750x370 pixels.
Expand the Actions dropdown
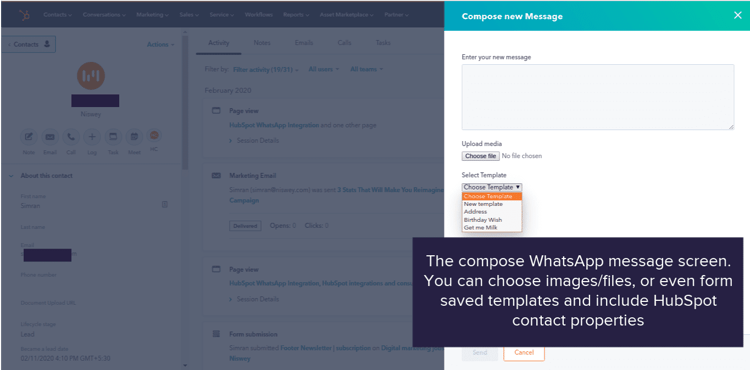click(160, 44)
